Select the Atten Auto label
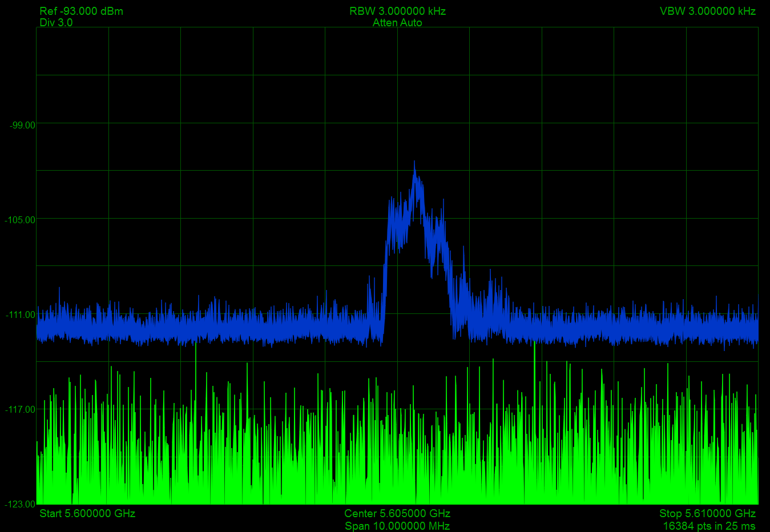770x532 pixels. point(397,22)
